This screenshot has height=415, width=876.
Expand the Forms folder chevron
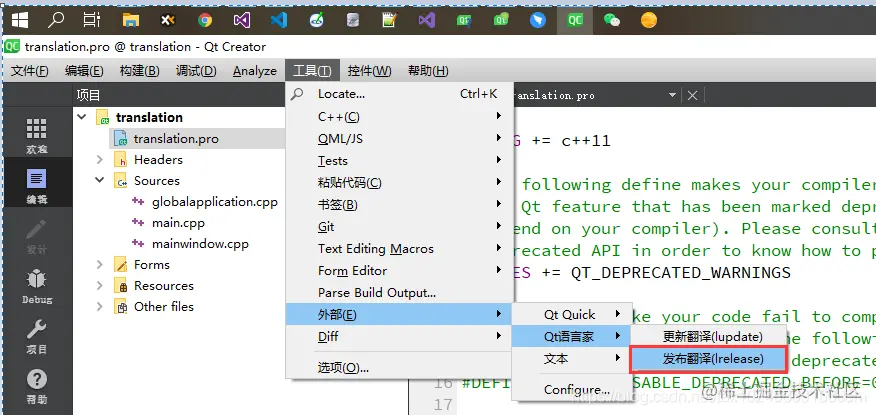[99, 265]
